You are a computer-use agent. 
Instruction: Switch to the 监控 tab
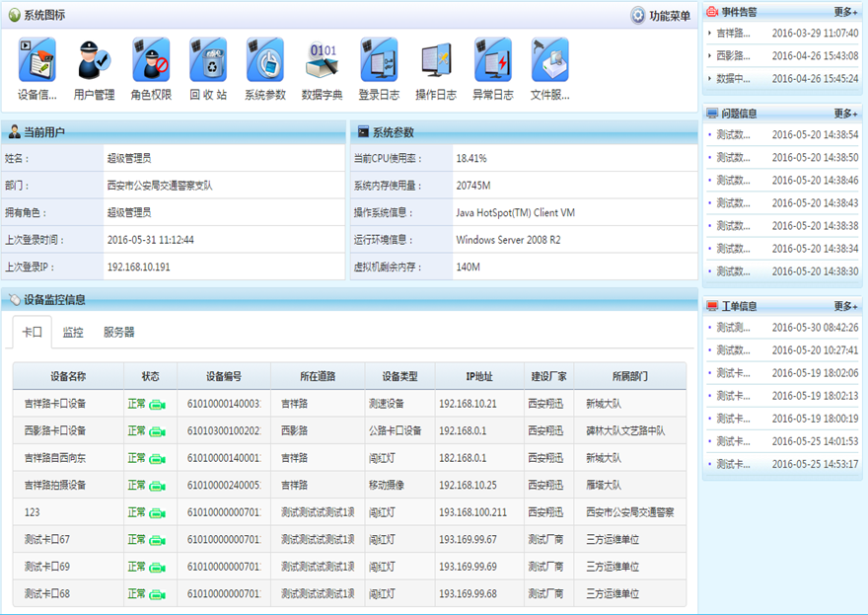coord(73,333)
